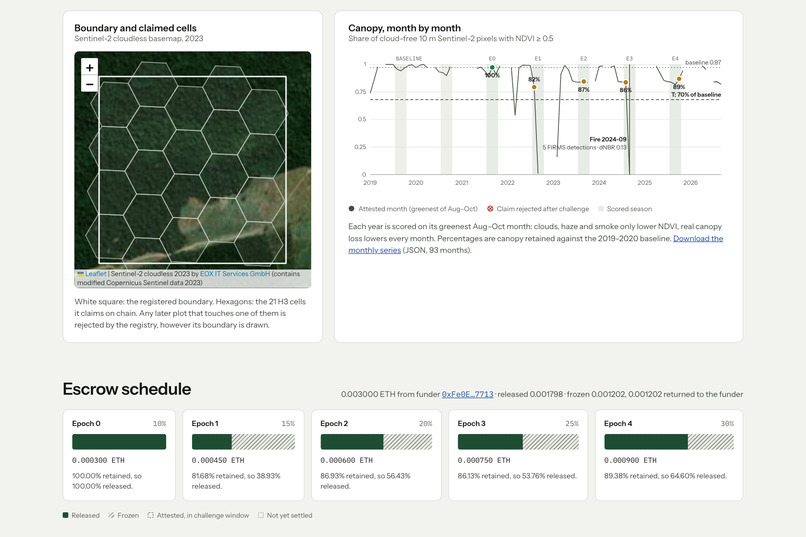The height and width of the screenshot is (537, 806).
Task: Click the 15% share label on Epoch 1
Action: tap(288, 423)
